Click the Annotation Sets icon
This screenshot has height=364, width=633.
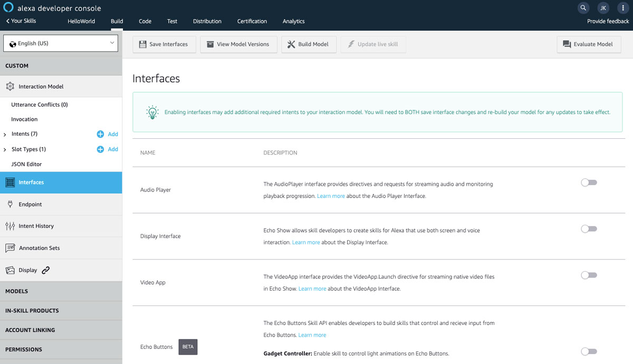point(10,248)
